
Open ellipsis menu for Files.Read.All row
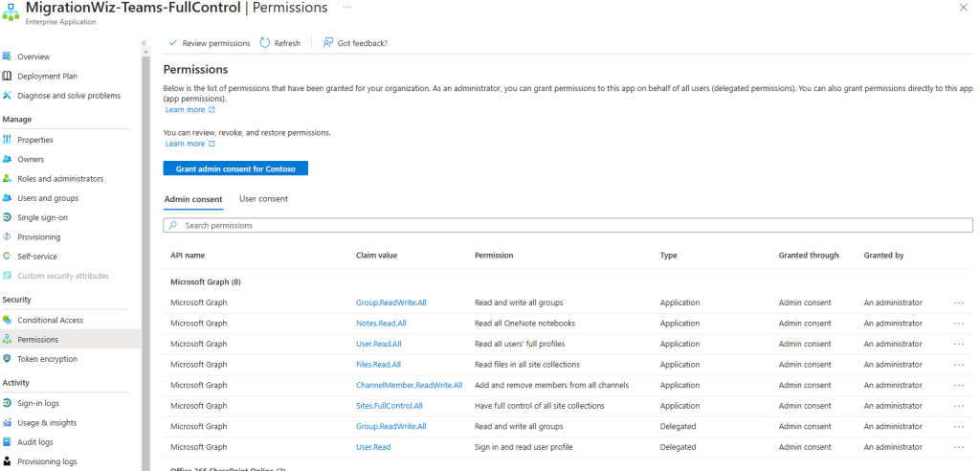click(959, 365)
